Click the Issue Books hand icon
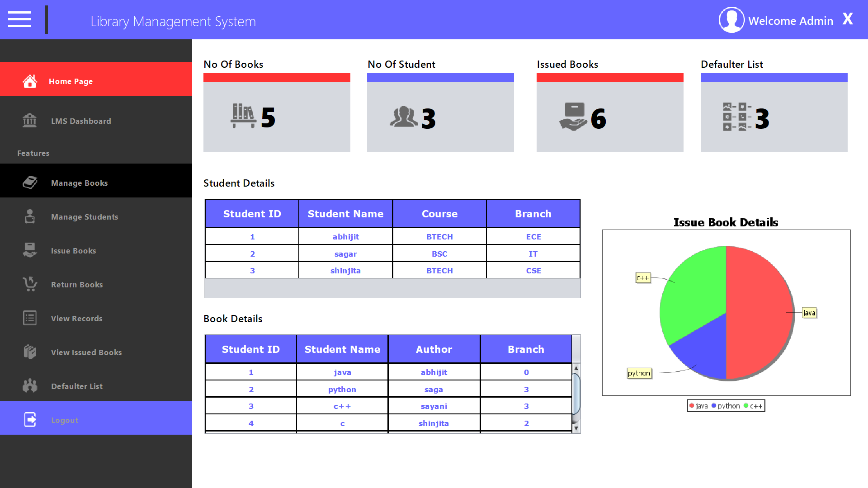The height and width of the screenshot is (488, 868). pyautogui.click(x=30, y=250)
